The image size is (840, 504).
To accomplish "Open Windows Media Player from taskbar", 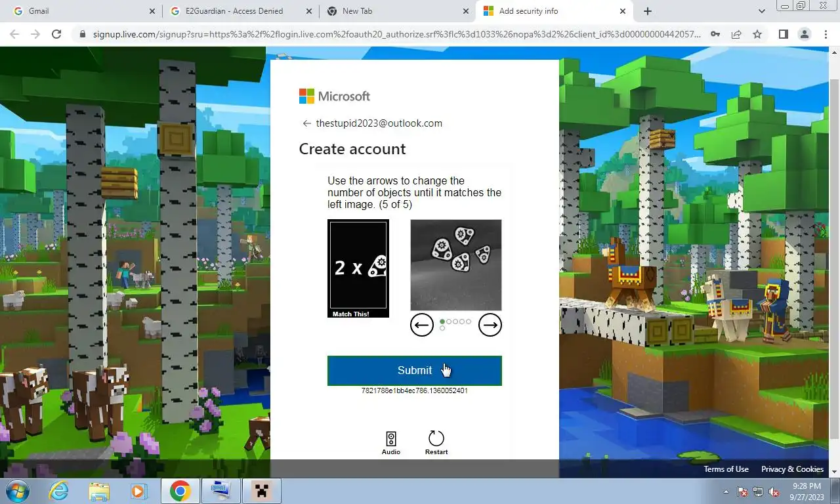I will point(139,491).
